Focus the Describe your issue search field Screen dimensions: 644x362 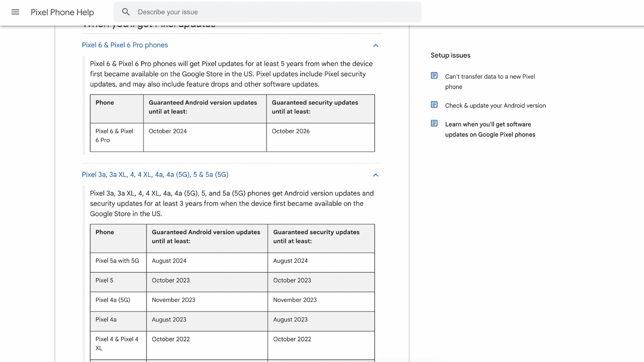[267, 12]
